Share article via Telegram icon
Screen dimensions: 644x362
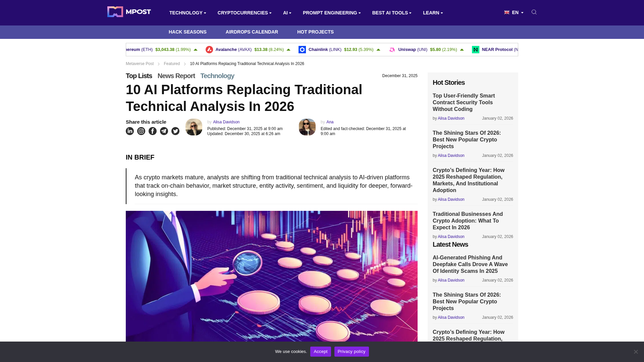click(164, 131)
